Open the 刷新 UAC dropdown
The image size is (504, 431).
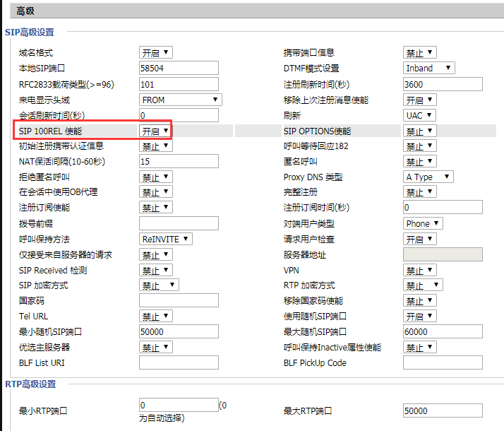coord(419,115)
